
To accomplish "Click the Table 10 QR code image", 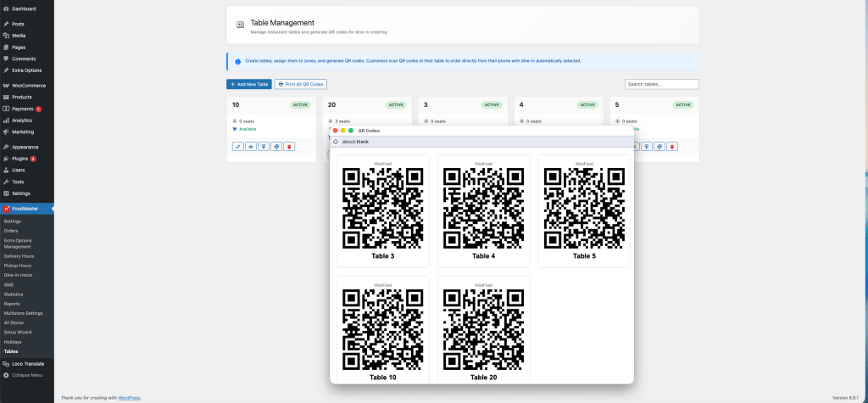I will tap(383, 329).
